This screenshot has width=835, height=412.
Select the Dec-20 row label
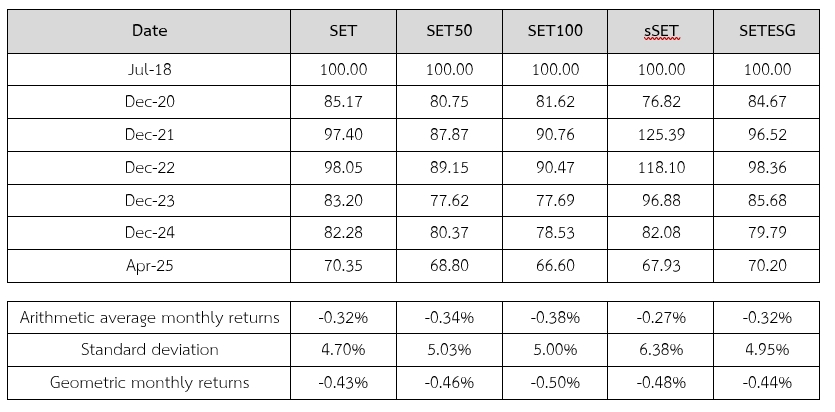[149, 102]
